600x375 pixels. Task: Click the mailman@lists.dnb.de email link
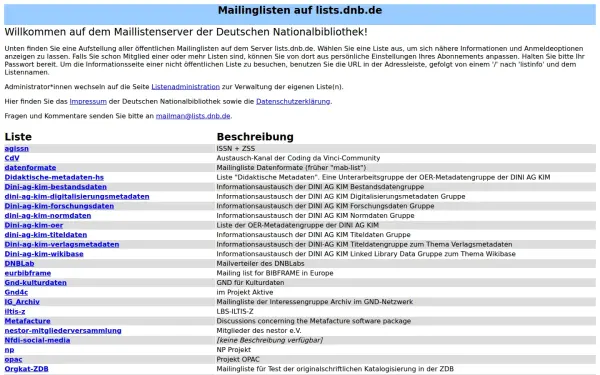(x=193, y=116)
